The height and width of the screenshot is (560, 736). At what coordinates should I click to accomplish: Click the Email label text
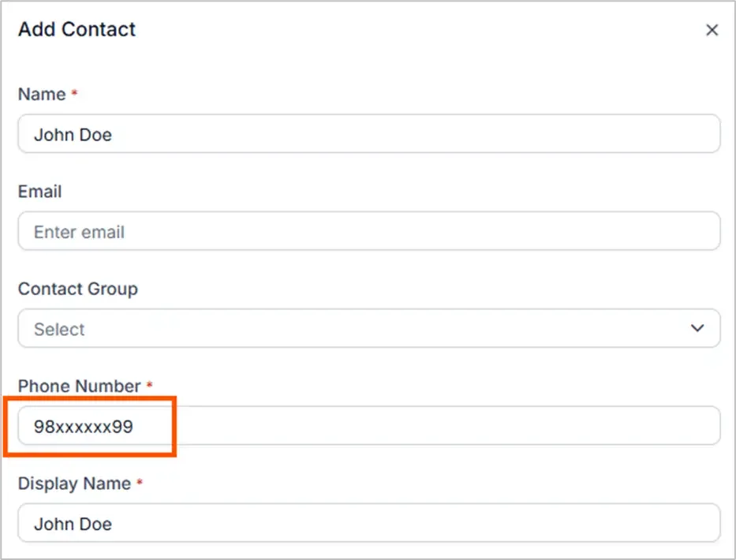click(39, 192)
